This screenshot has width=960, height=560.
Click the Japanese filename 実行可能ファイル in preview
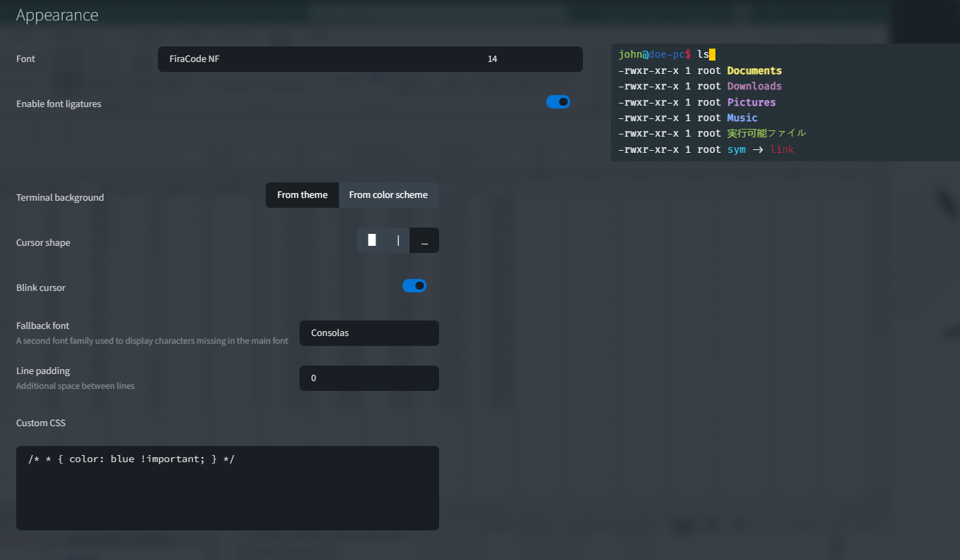pyautogui.click(x=766, y=133)
